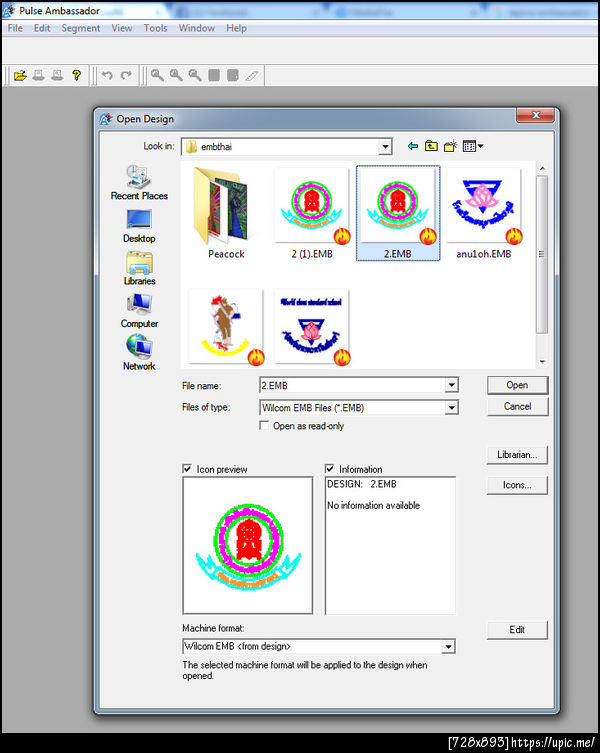Click into the File name text field
600x753 pixels.
coord(352,385)
